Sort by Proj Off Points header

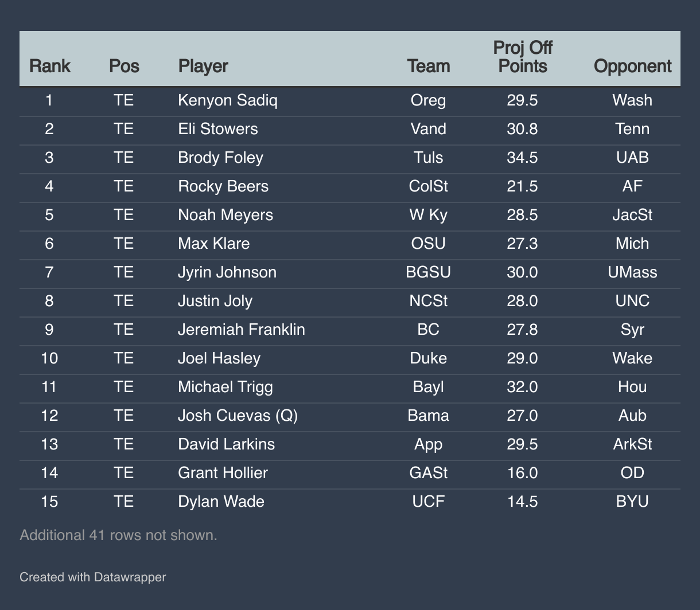point(522,57)
